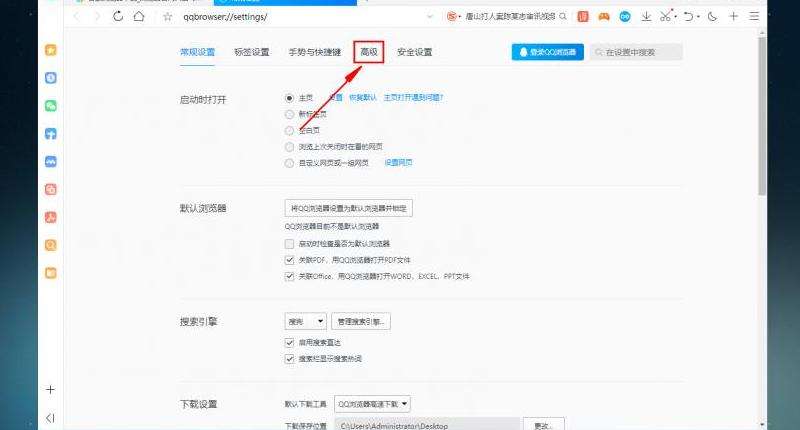Open the search engine dropdown

click(305, 321)
